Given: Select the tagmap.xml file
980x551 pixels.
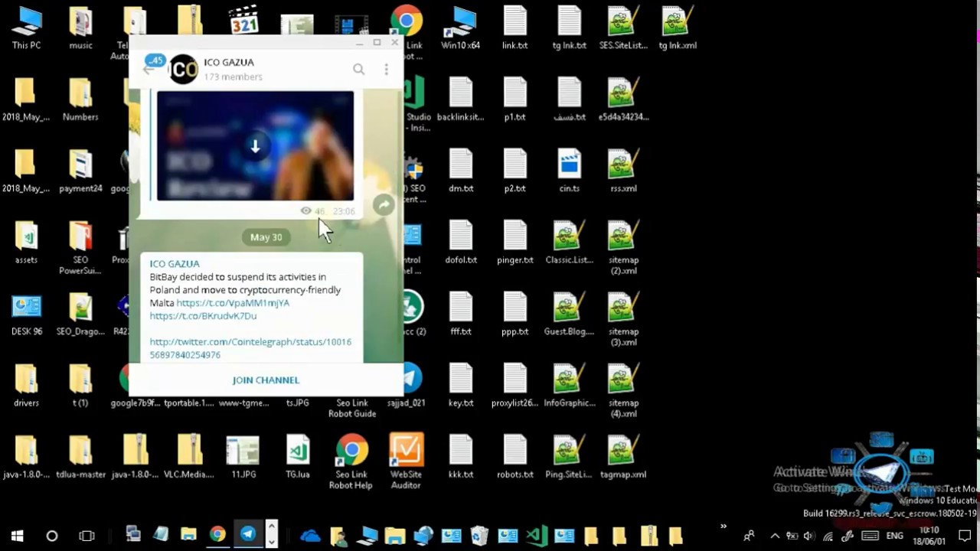Looking at the screenshot, I should (x=623, y=458).
